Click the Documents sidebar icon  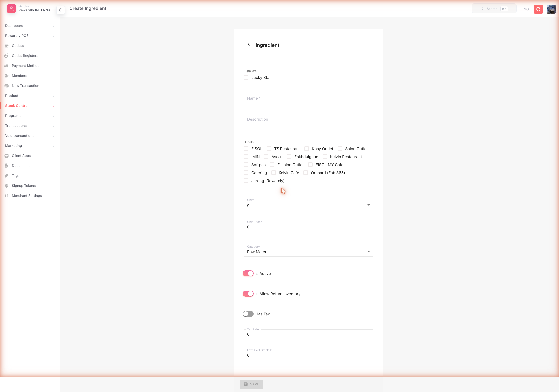(7, 166)
